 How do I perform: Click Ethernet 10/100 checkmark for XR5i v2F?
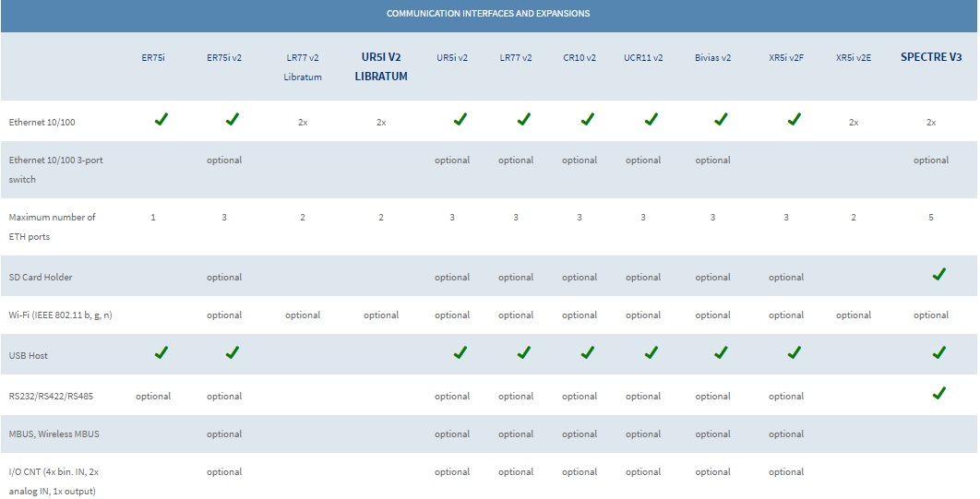(795, 119)
